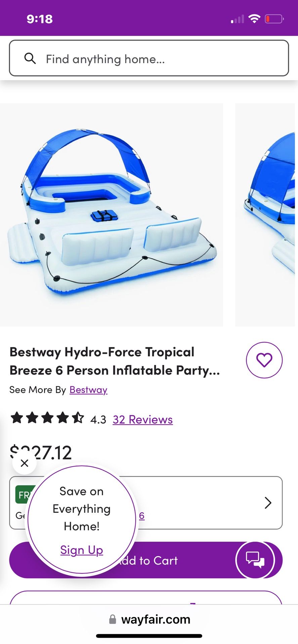The width and height of the screenshot is (298, 644).
Task: Tap the low battery status icon
Action: click(274, 19)
